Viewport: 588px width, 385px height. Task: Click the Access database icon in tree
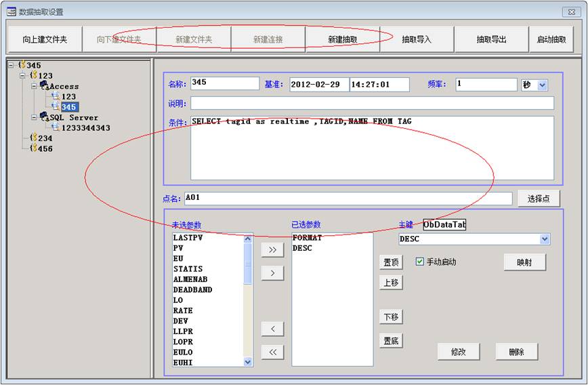tap(44, 86)
